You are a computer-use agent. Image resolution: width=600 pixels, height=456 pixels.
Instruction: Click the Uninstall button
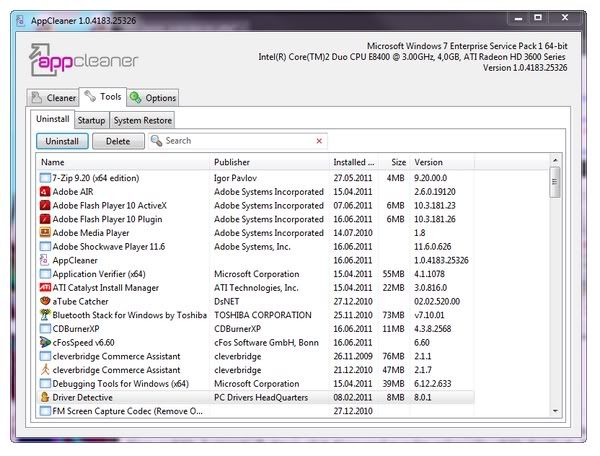(62, 141)
